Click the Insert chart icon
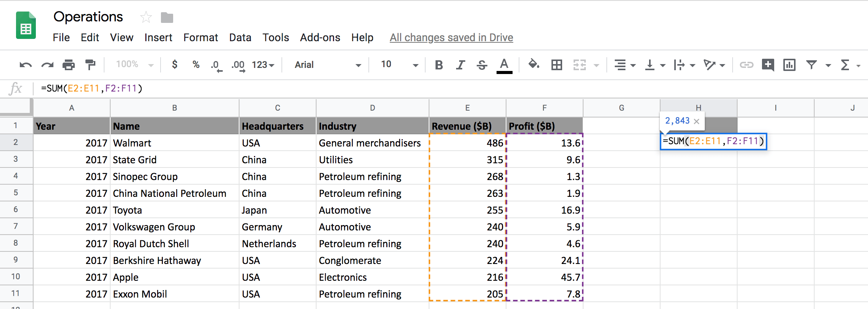The width and height of the screenshot is (868, 309). click(789, 65)
